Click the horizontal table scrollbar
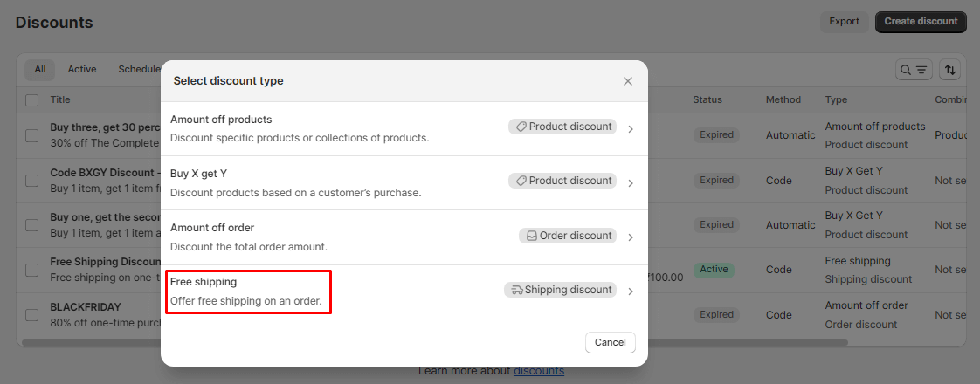980x384 pixels. point(435,342)
